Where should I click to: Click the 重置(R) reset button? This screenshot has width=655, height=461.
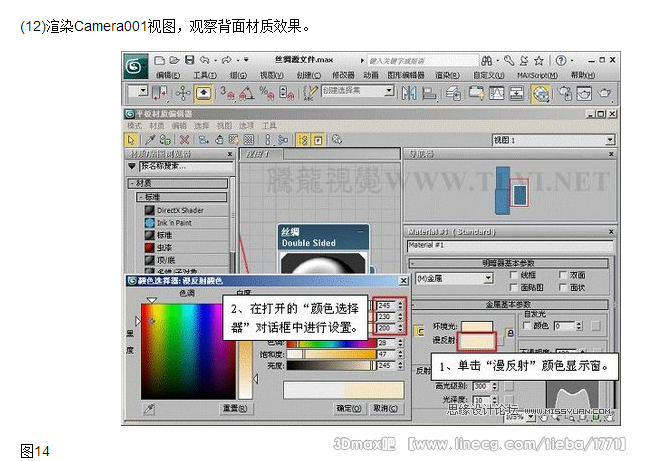click(x=234, y=408)
